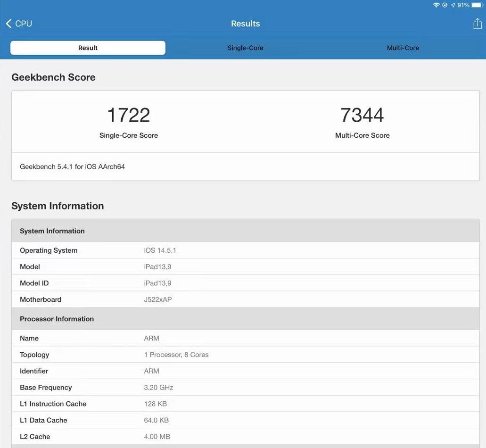The image size is (486, 448).
Task: Select the Result segment of the control
Action: [88, 48]
